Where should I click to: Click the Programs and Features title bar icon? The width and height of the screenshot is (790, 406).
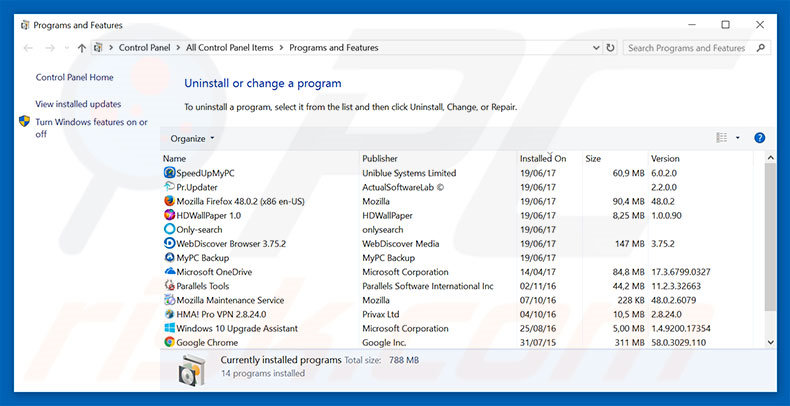[x=25, y=25]
